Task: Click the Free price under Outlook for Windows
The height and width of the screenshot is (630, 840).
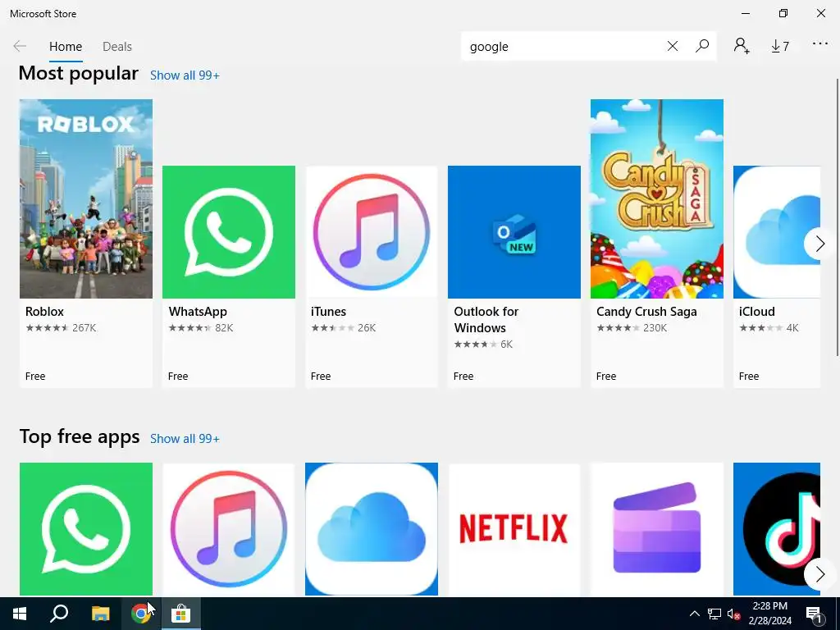Action: tap(463, 377)
